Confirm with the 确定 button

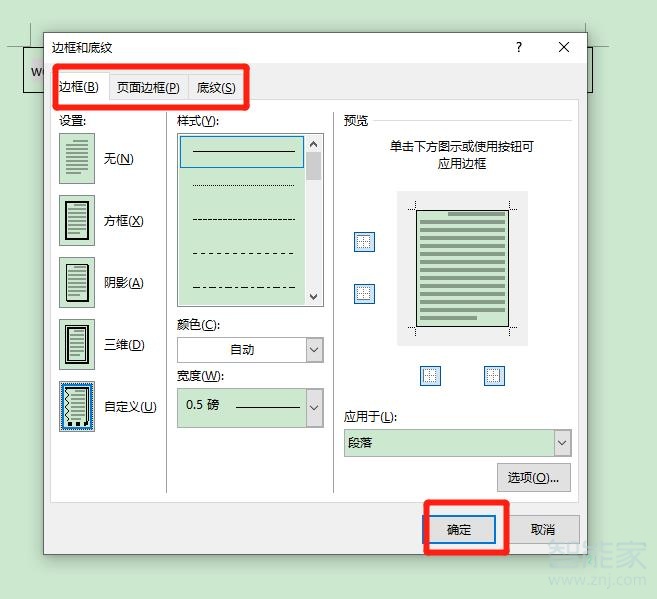point(459,529)
